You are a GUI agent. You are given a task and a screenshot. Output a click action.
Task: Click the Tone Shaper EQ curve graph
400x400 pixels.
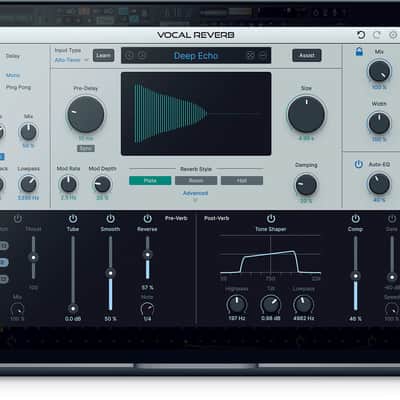[270, 255]
